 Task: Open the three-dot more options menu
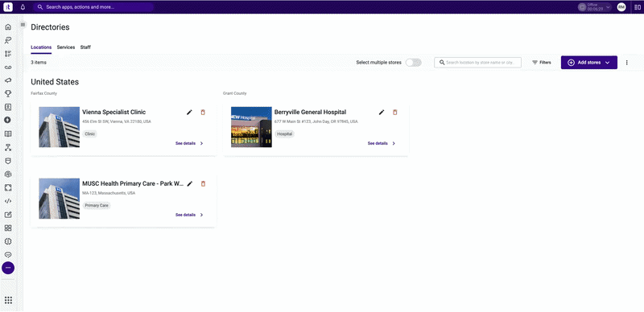point(627,63)
